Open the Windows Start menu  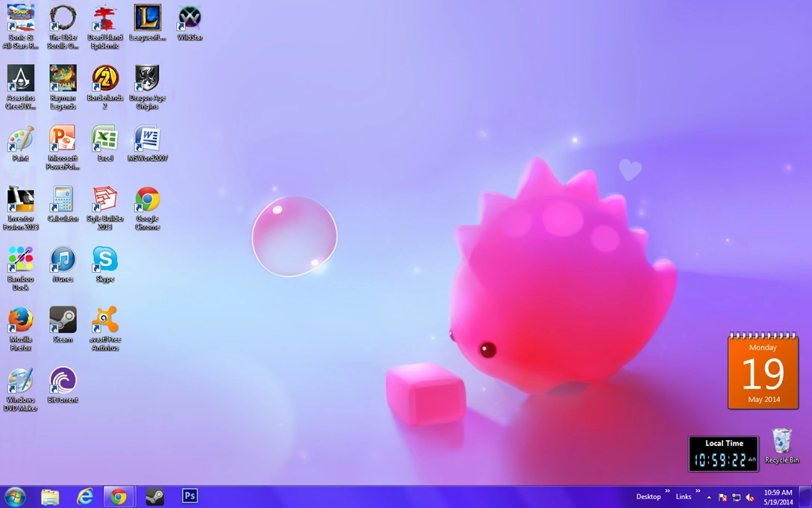click(15, 496)
